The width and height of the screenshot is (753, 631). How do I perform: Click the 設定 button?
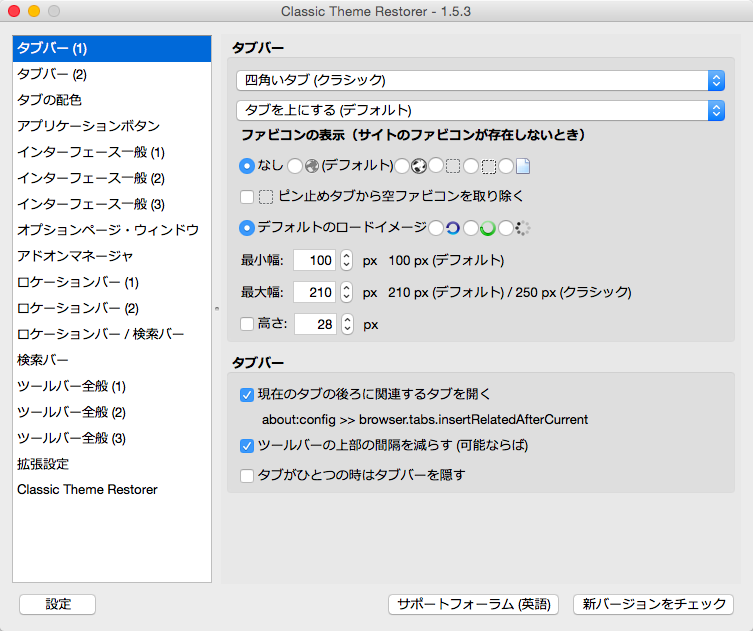58,604
